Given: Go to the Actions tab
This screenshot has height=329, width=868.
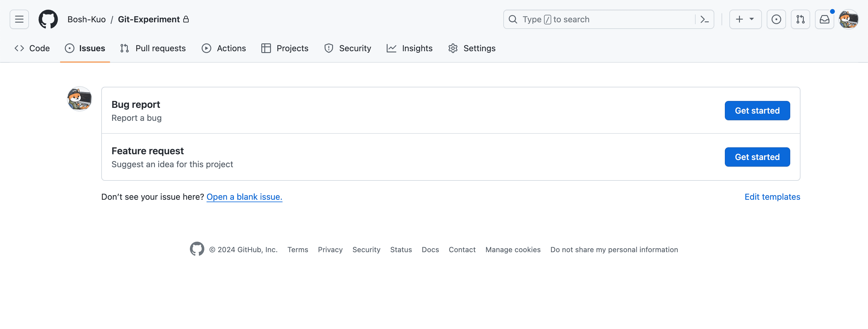Looking at the screenshot, I should [224, 48].
